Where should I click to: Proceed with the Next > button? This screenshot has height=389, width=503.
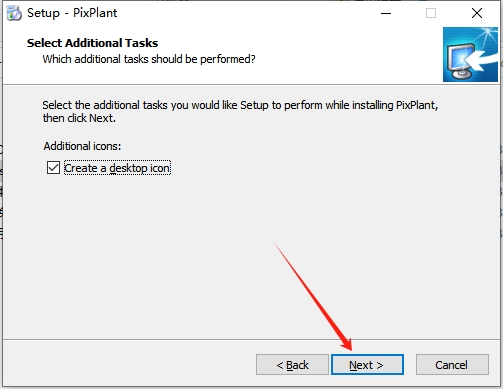click(367, 365)
